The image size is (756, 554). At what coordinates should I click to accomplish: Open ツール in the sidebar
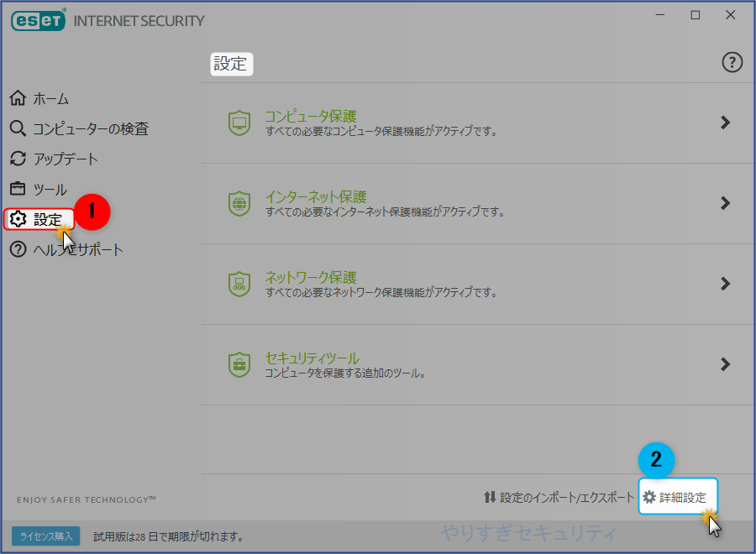pyautogui.click(x=50, y=190)
